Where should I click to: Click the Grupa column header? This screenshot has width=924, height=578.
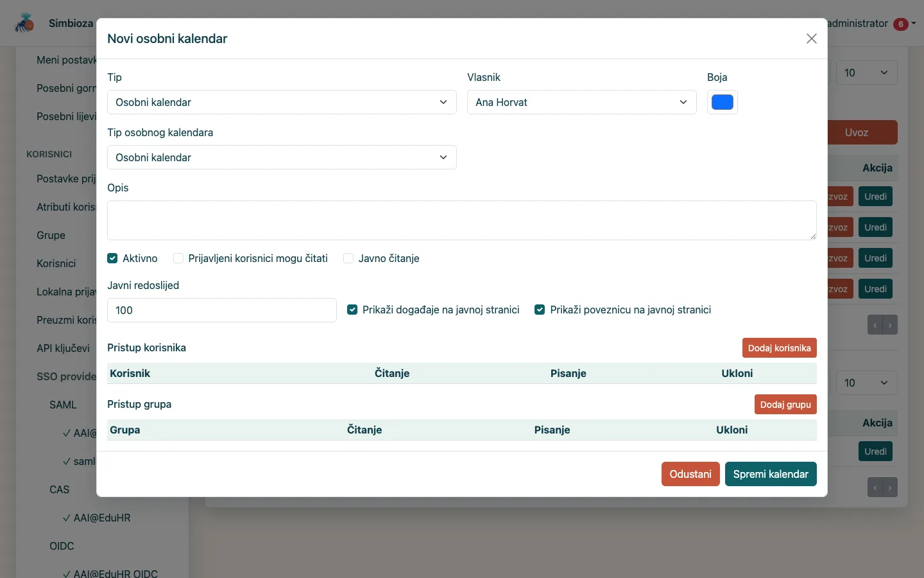click(x=124, y=430)
